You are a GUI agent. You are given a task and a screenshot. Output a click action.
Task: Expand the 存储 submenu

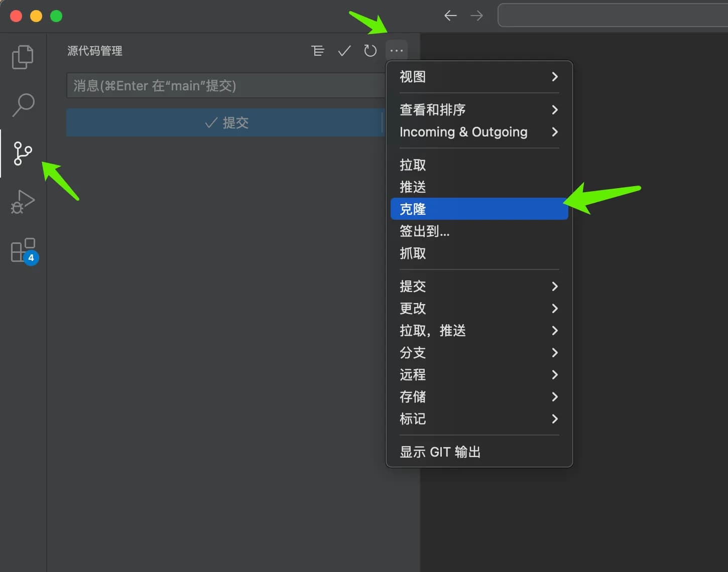[479, 397]
